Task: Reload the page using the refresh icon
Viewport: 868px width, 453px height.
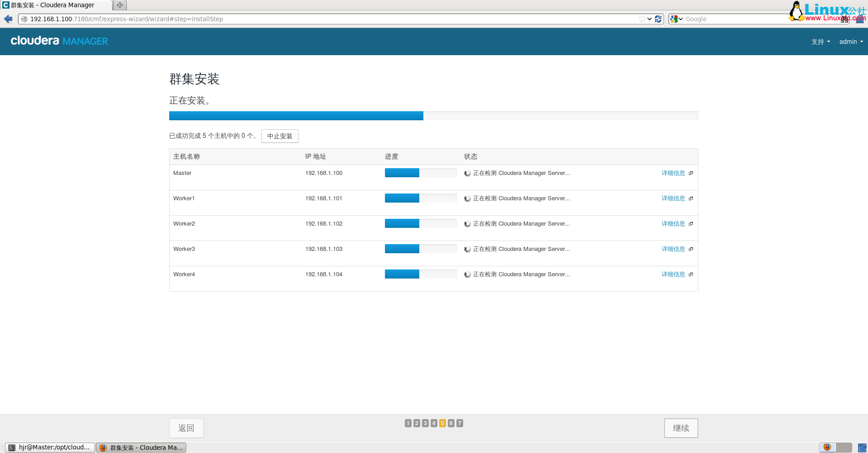Action: tap(658, 19)
